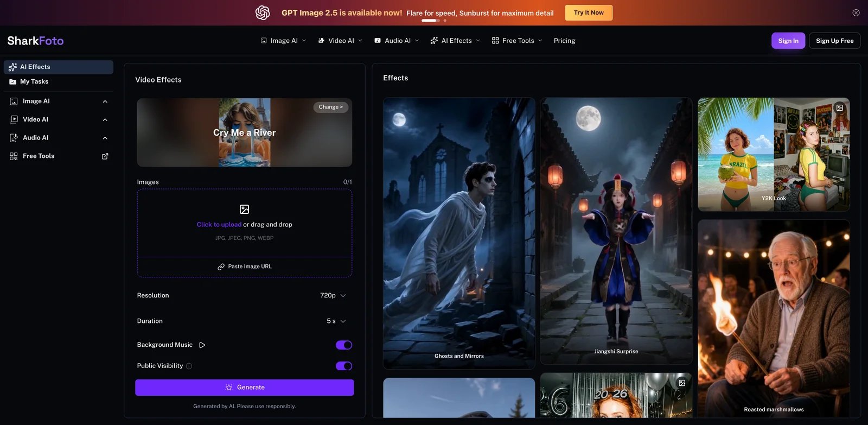Viewport: 868px width, 425px height.
Task: Click the image icon on the 2026 card
Action: pos(682,383)
